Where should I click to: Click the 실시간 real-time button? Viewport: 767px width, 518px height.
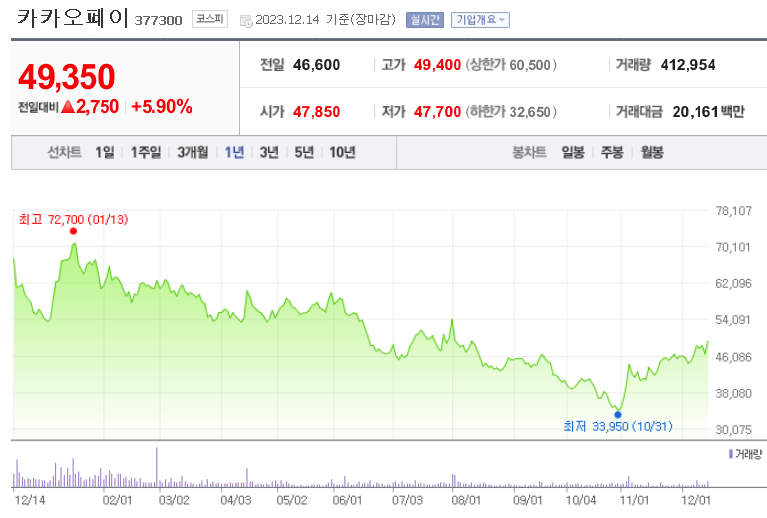[x=425, y=20]
